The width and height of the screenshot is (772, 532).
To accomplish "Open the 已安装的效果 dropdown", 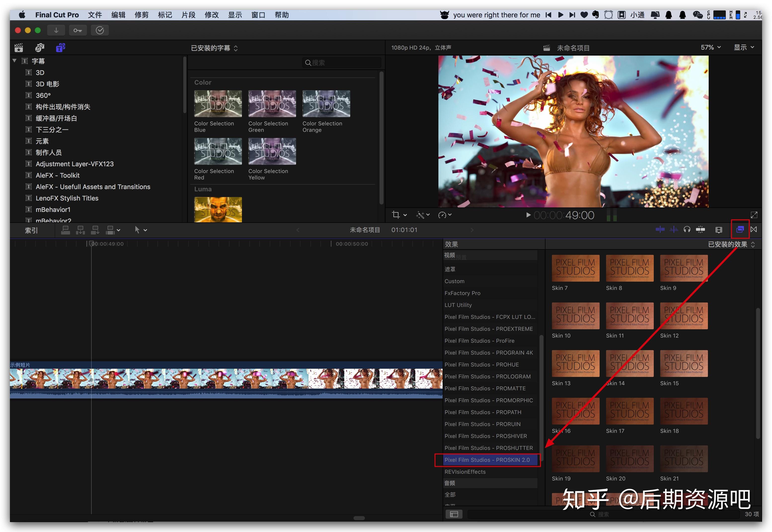I will point(729,244).
